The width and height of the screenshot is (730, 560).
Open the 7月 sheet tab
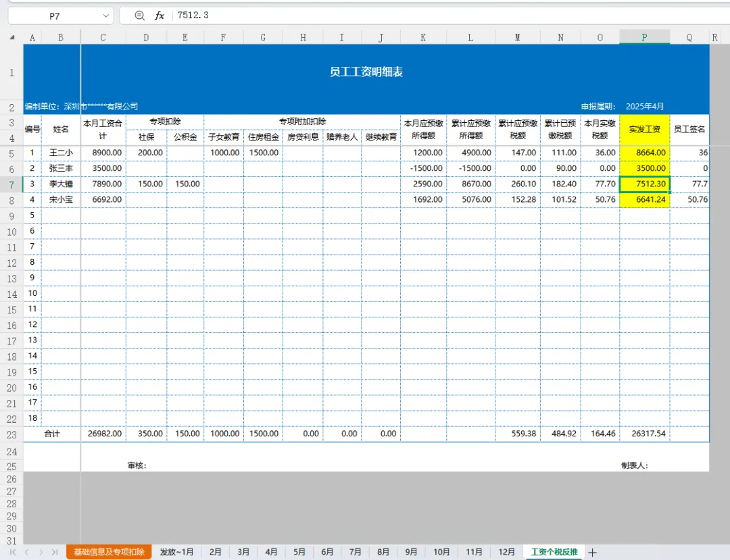point(355,552)
